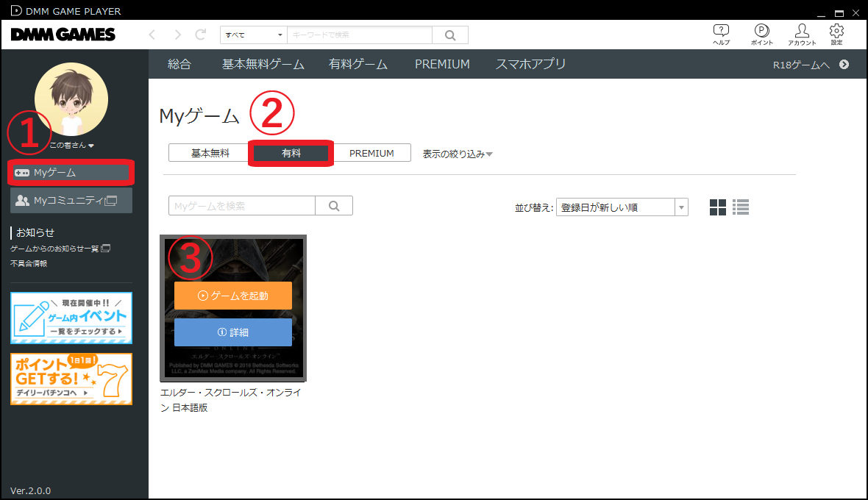The width and height of the screenshot is (868, 500).
Task: Open Settings (設定) gear
Action: [836, 35]
